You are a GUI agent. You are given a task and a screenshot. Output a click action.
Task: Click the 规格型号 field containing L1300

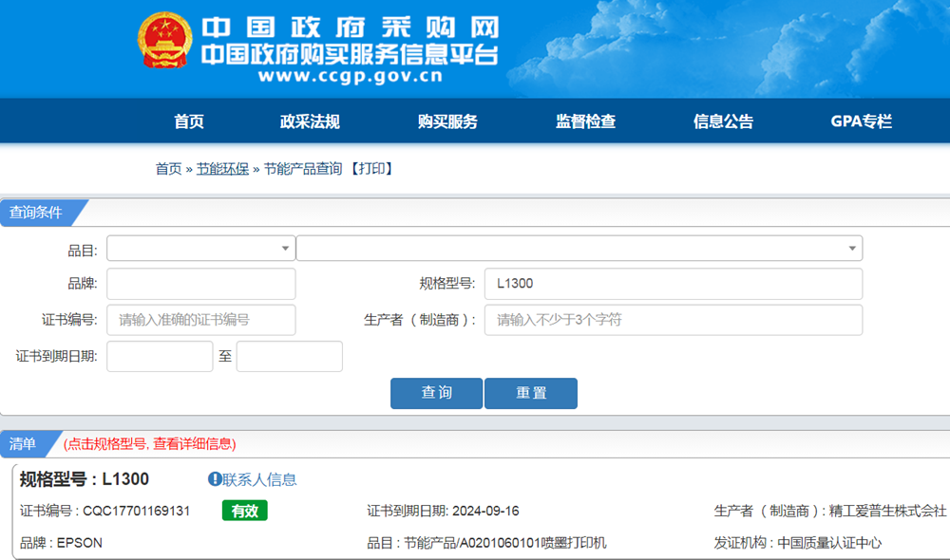(x=673, y=284)
